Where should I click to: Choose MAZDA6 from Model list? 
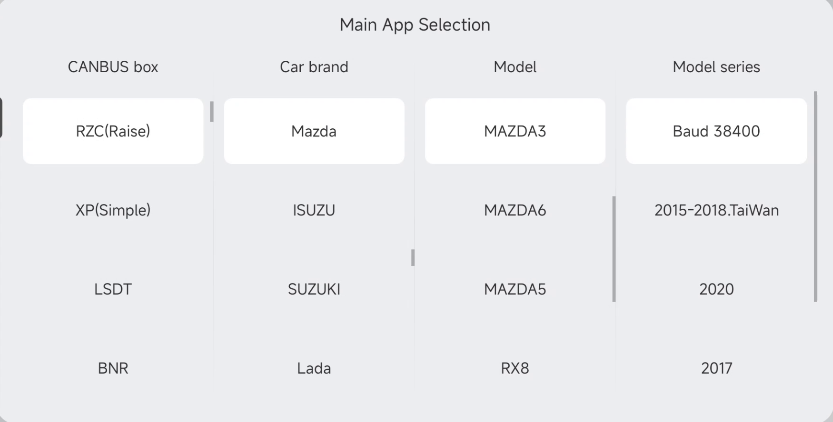(x=515, y=210)
